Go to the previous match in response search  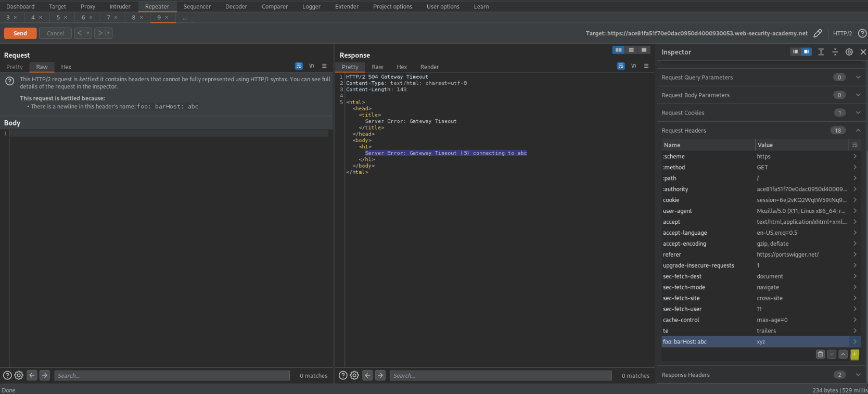(368, 375)
